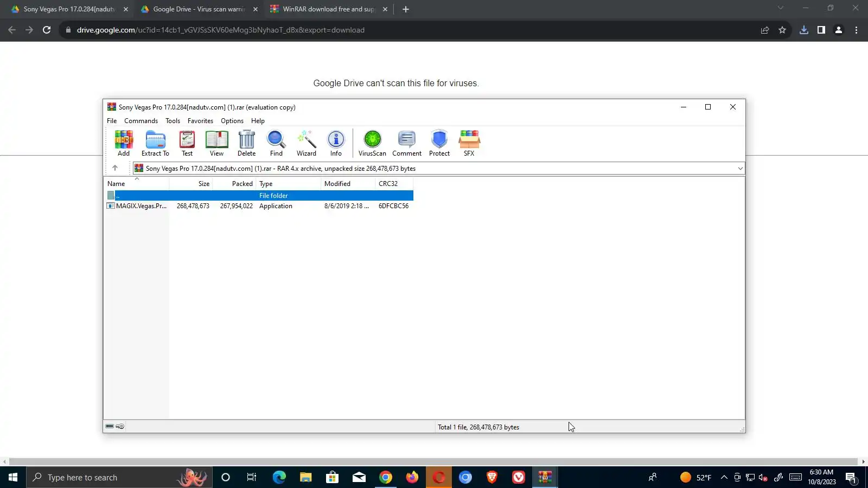This screenshot has height=488, width=868.
Task: Show archive Info
Action: click(x=336, y=143)
